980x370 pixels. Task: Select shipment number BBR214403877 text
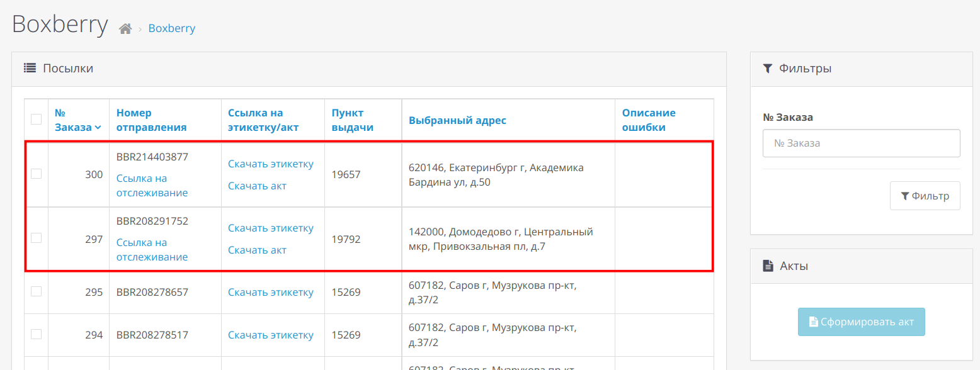152,157
